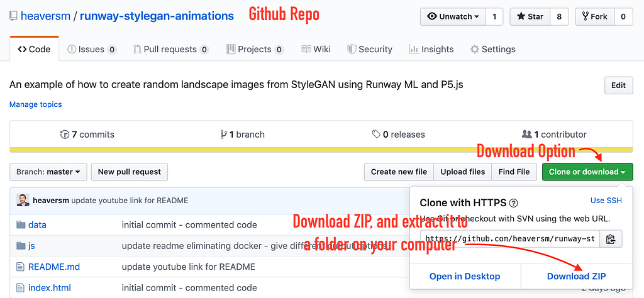View the 1 branch list
This screenshot has width=644, height=298.
point(242,134)
